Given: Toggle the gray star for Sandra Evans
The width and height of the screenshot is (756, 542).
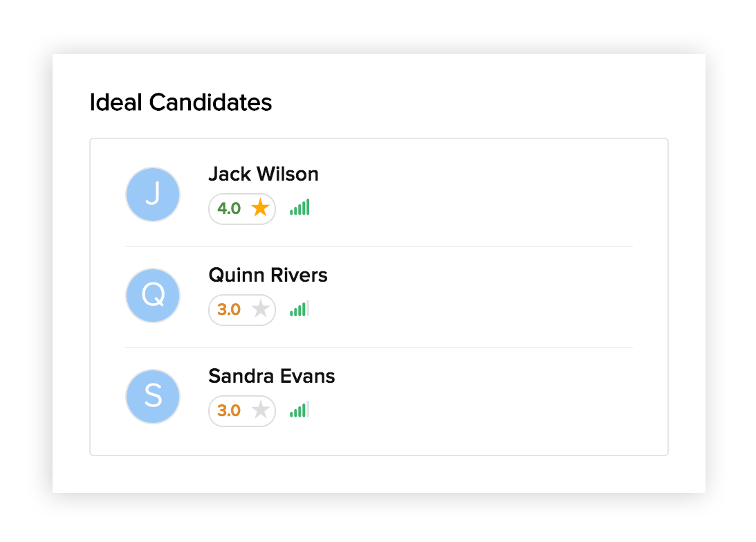Looking at the screenshot, I should (260, 410).
